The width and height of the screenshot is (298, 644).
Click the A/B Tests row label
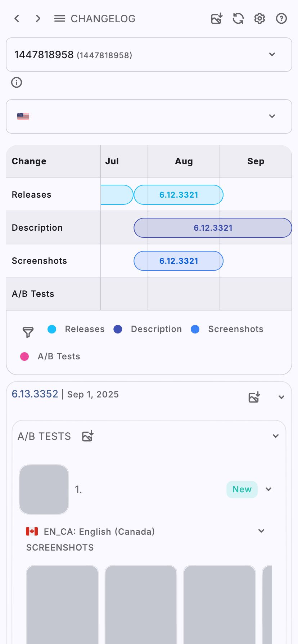33,294
